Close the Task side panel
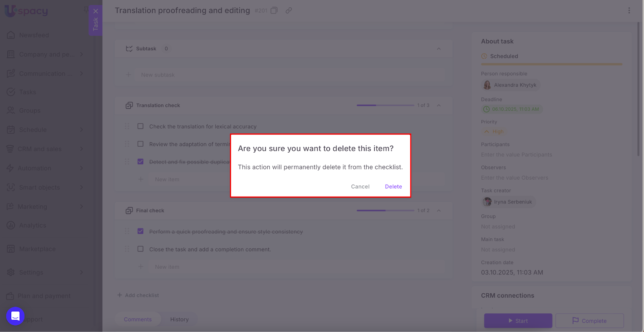644x332 pixels. 95,11
